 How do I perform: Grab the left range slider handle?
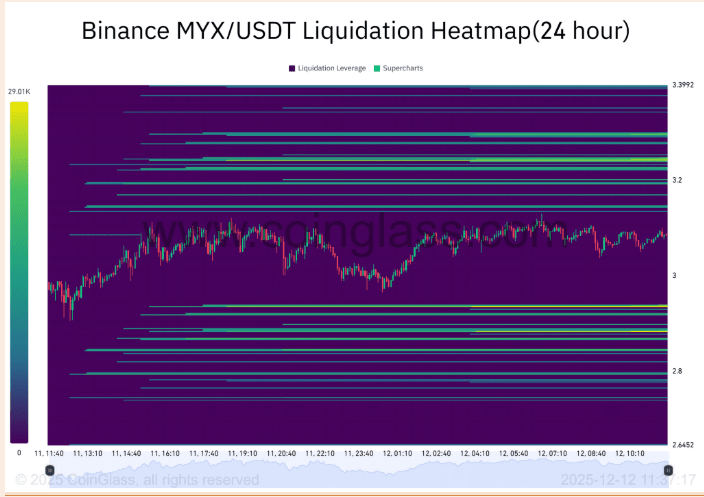pyautogui.click(x=50, y=470)
